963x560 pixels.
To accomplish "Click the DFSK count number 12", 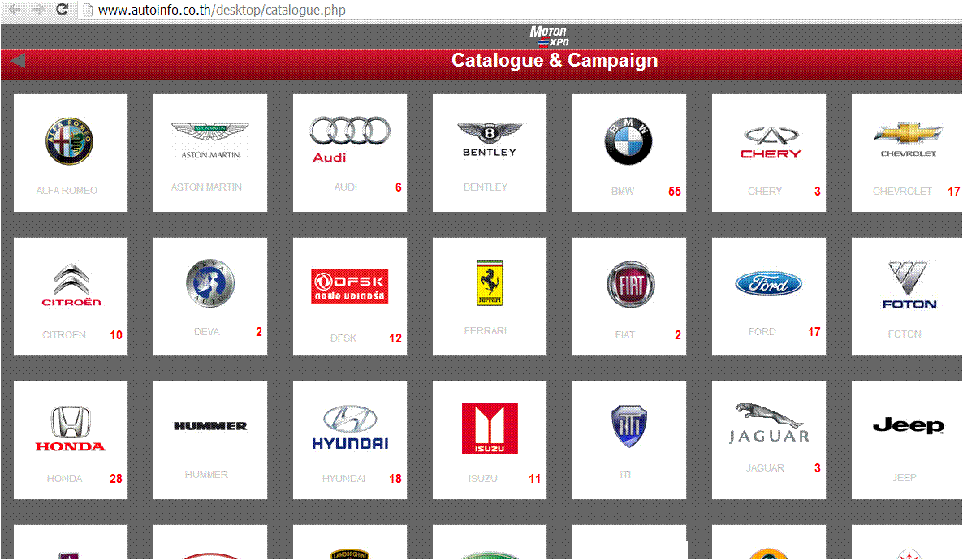I will [x=395, y=338].
